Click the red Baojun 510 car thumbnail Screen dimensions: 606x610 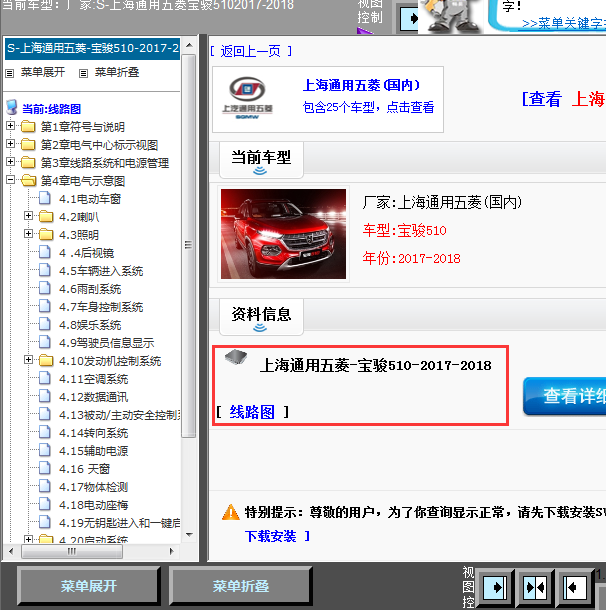click(283, 234)
